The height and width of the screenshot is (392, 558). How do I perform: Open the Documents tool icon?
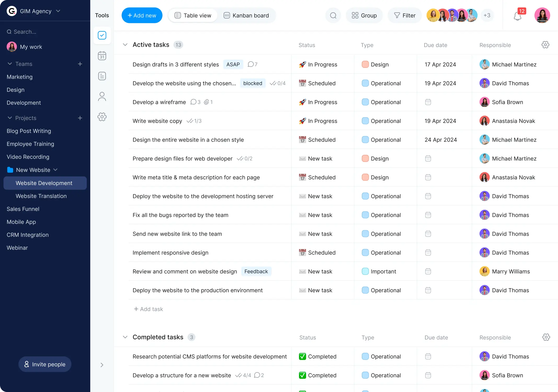[102, 76]
